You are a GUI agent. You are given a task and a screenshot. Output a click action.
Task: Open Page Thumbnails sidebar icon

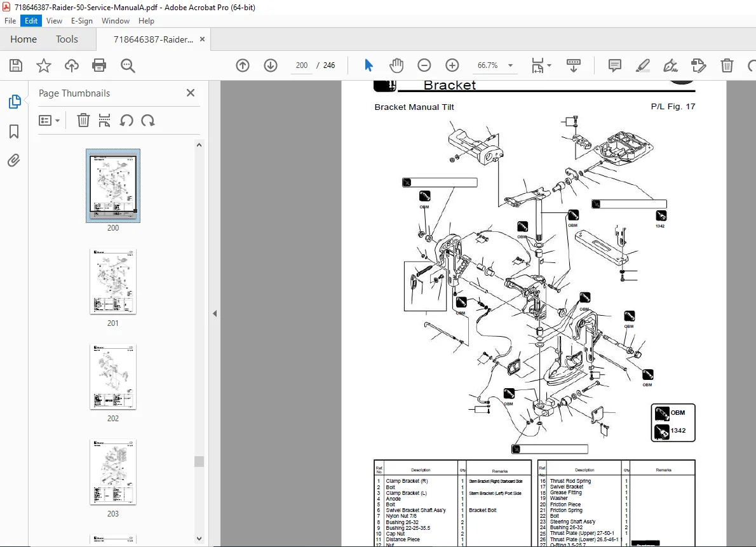(15, 102)
